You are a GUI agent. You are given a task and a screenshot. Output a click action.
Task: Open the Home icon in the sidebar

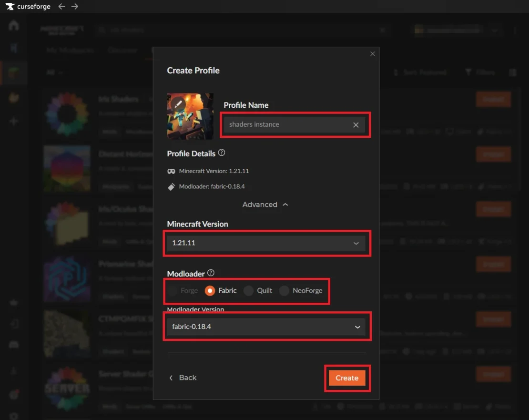(x=14, y=25)
